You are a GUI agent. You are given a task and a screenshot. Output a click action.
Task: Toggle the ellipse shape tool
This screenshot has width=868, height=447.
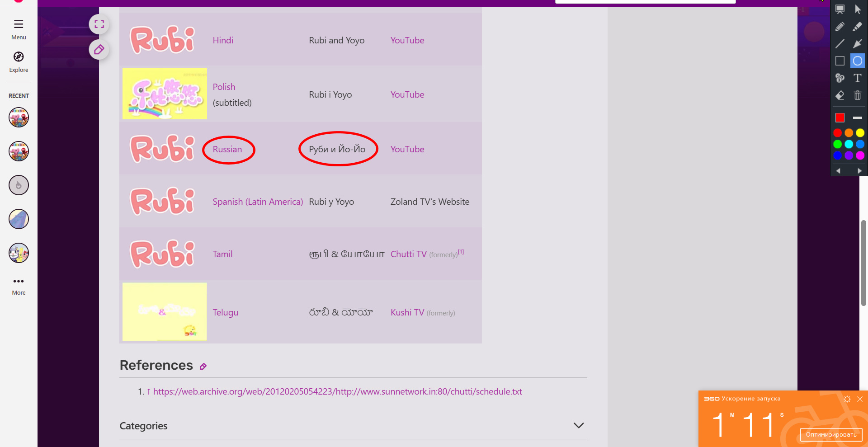click(x=857, y=61)
